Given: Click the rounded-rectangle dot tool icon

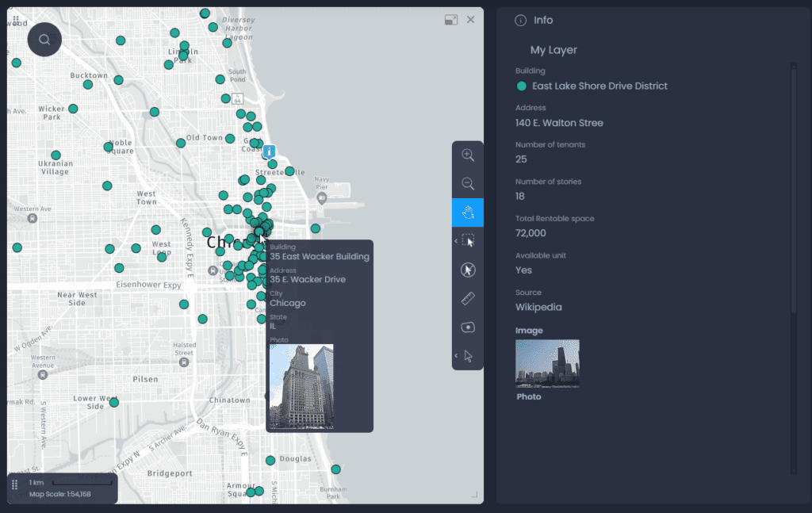Looking at the screenshot, I should (x=468, y=327).
